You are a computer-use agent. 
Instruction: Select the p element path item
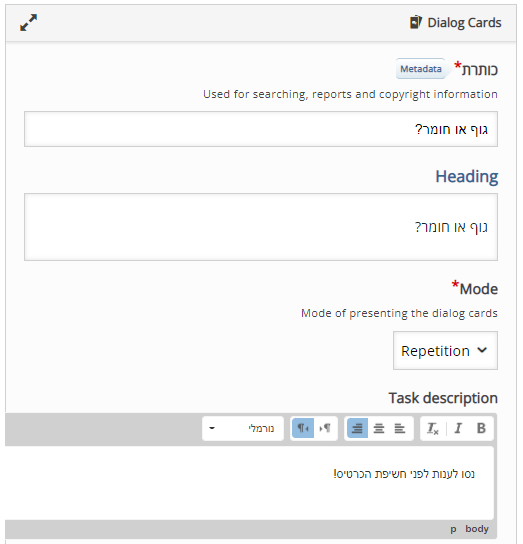[453, 529]
